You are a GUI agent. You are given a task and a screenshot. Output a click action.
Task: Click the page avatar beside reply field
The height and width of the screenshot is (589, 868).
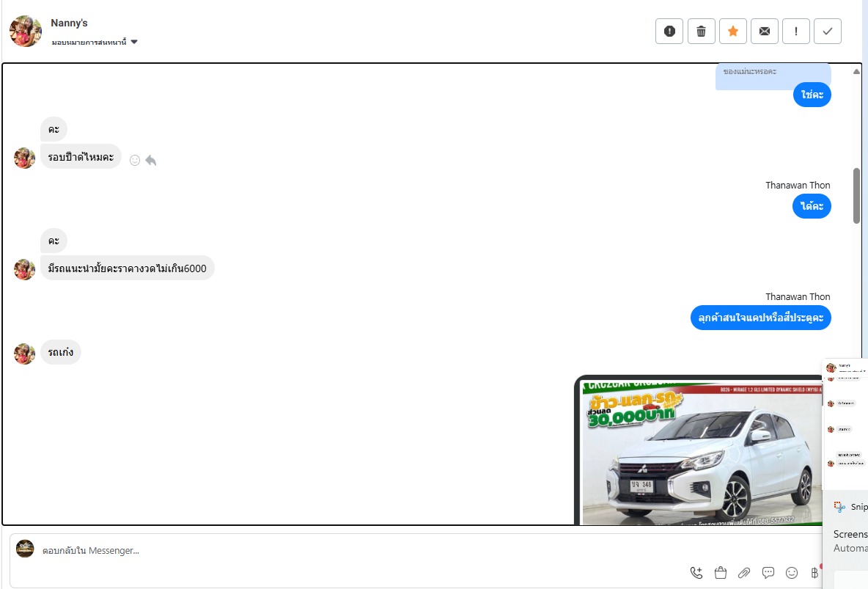25,548
